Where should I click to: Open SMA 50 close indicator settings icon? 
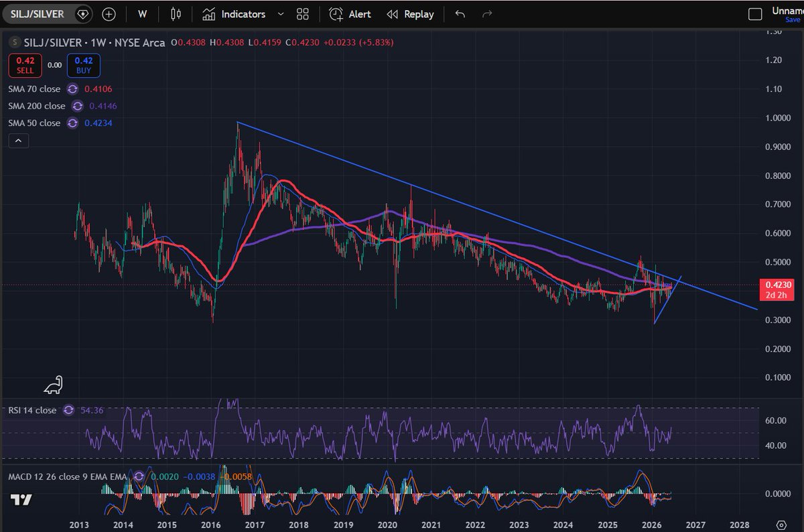click(72, 123)
